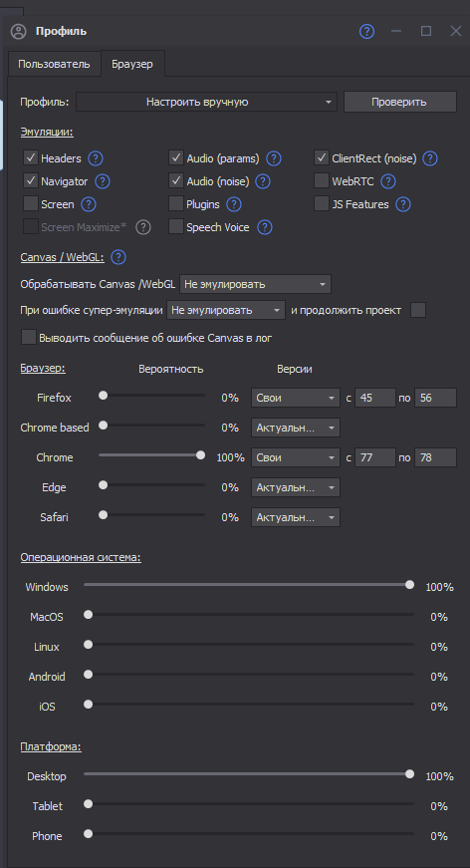This screenshot has width=470, height=868.
Task: Click Tablet platform slider track
Action: [249, 804]
